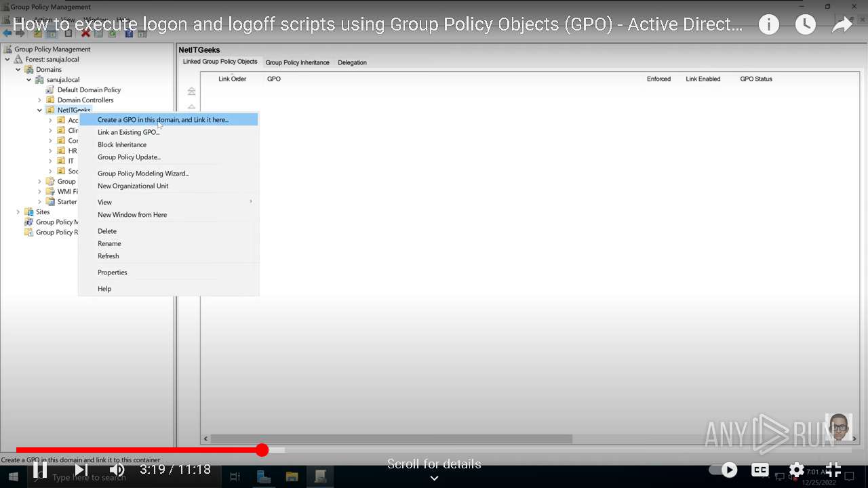
Task: Click the IT OU folder icon
Action: (61, 161)
